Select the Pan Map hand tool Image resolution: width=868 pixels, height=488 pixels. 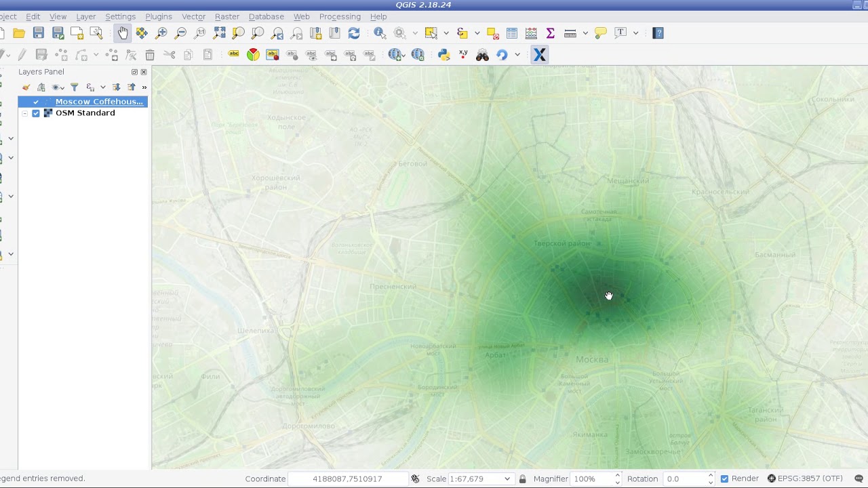click(123, 33)
